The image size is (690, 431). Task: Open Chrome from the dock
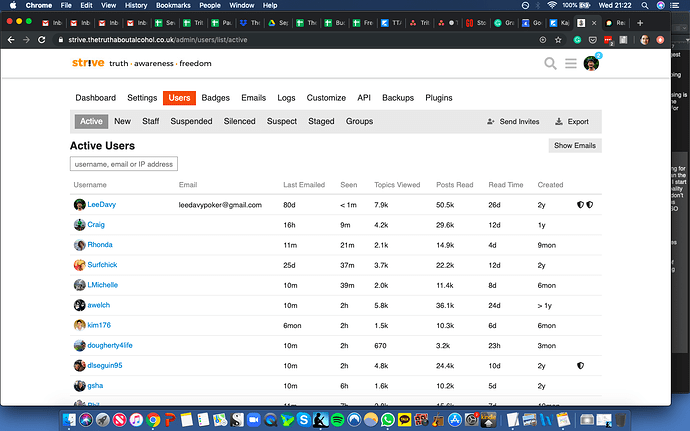tap(153, 420)
